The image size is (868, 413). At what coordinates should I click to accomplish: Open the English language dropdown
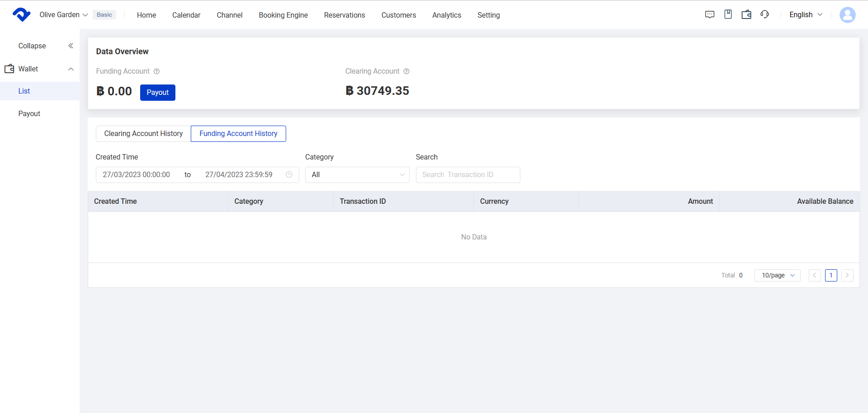[x=805, y=15]
